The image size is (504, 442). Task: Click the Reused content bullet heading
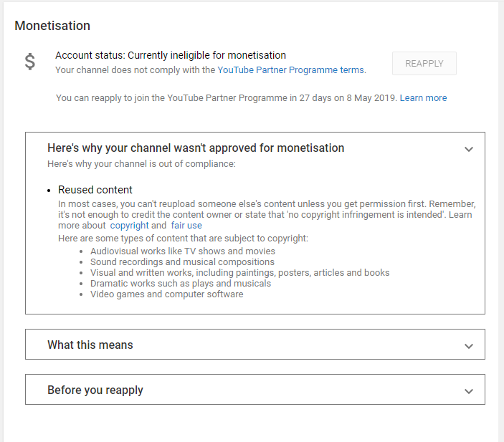click(x=95, y=190)
